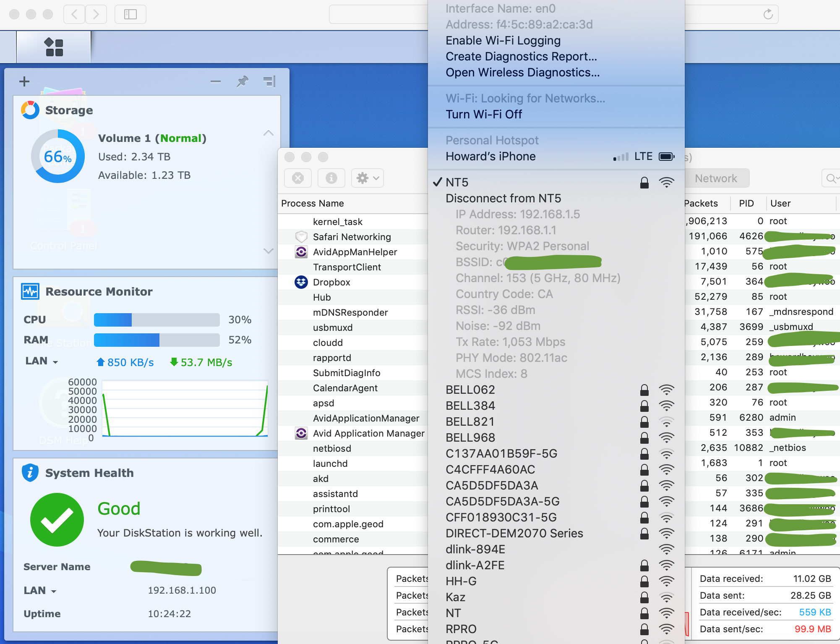Open the DSM main menu grid icon

(x=54, y=47)
